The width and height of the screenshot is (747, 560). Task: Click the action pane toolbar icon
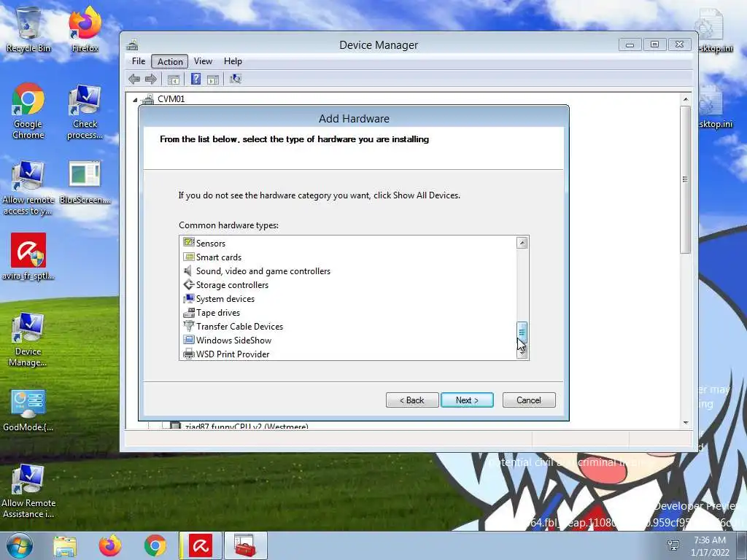pyautogui.click(x=213, y=79)
